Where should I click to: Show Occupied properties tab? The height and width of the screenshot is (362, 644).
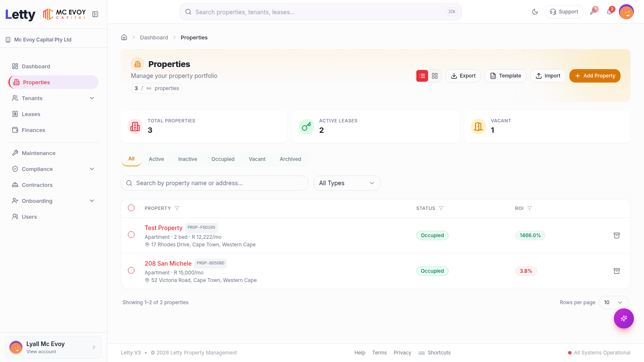pos(223,159)
